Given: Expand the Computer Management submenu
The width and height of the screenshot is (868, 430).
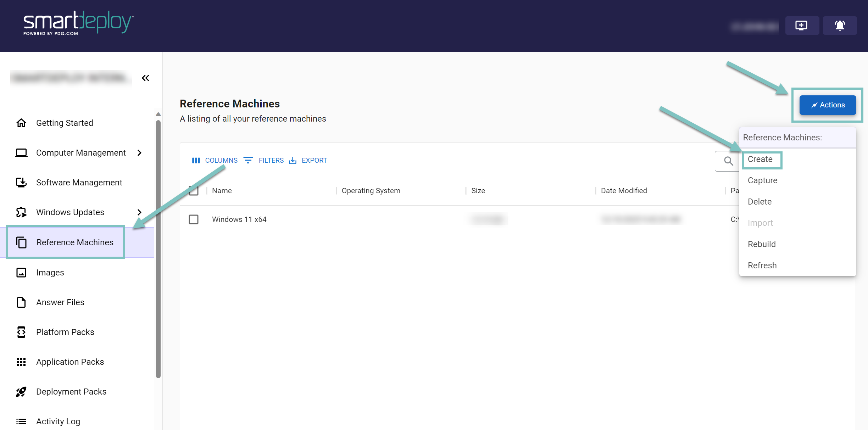Looking at the screenshot, I should tap(139, 153).
